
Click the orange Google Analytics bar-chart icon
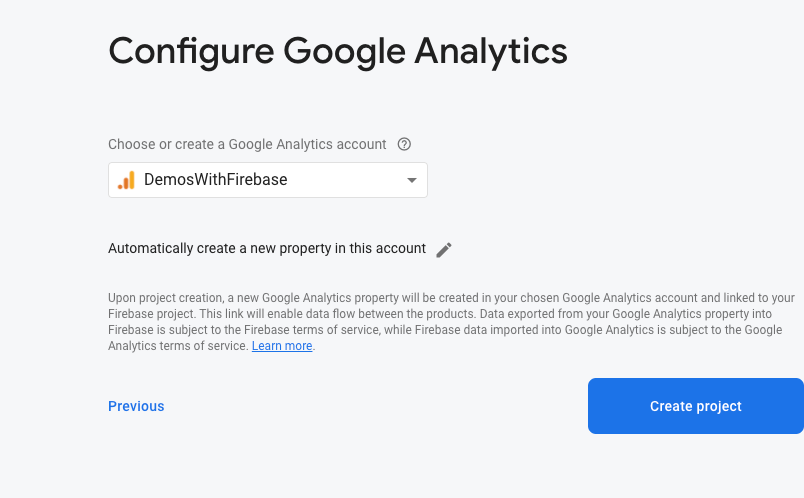[126, 180]
